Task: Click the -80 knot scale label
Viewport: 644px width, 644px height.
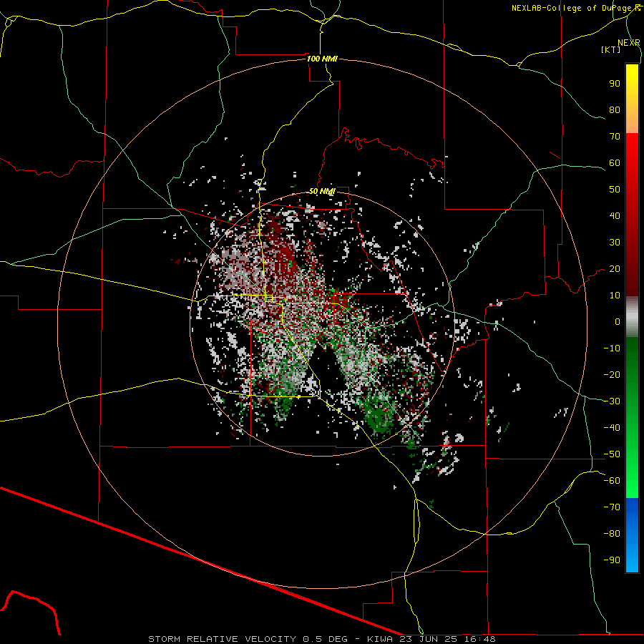Action: tap(612, 534)
